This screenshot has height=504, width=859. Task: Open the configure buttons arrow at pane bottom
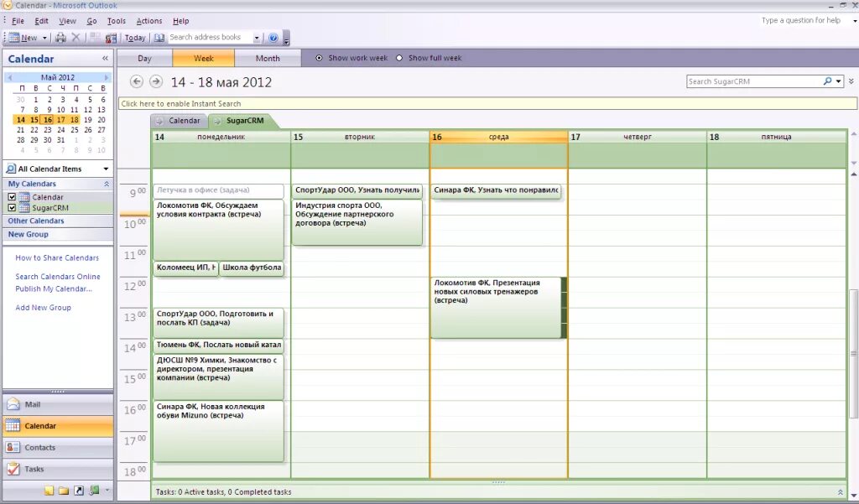tap(107, 491)
